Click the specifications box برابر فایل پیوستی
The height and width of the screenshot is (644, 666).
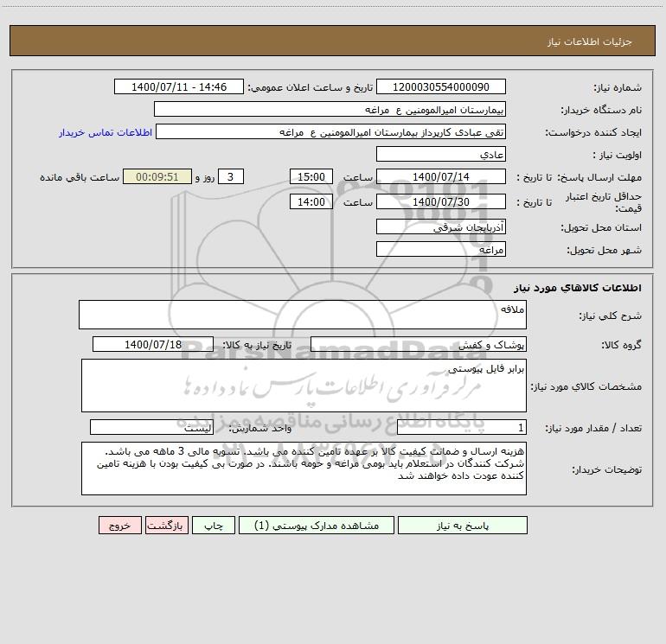point(304,386)
